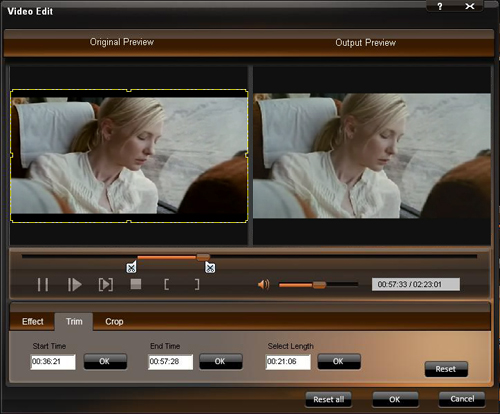Image resolution: width=500 pixels, height=414 pixels.
Task: Pause the video playback
Action: pyautogui.click(x=43, y=285)
